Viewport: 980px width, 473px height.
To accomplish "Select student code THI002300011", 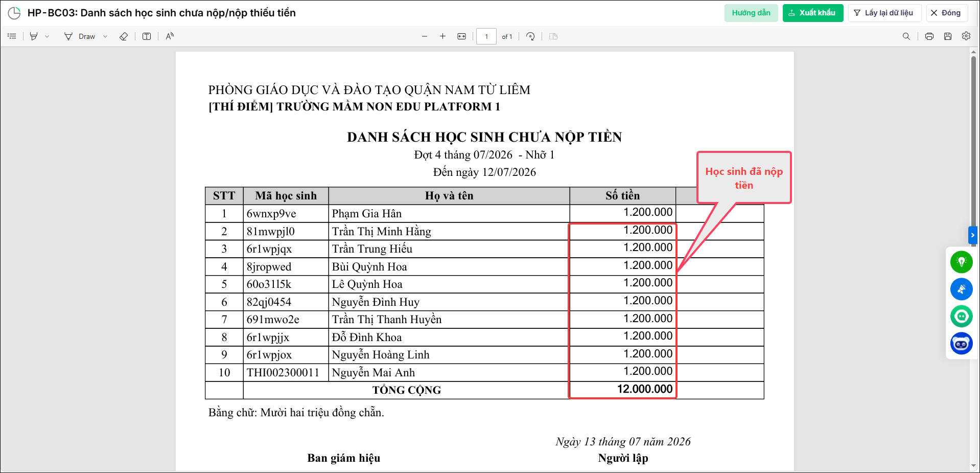I will pos(283,373).
